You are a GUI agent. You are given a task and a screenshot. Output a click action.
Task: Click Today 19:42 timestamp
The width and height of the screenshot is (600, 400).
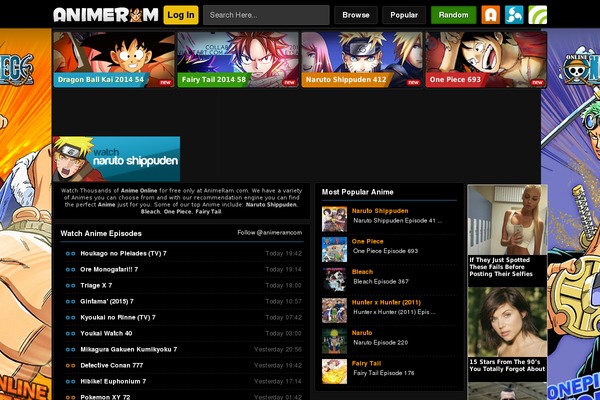pyautogui.click(x=284, y=253)
